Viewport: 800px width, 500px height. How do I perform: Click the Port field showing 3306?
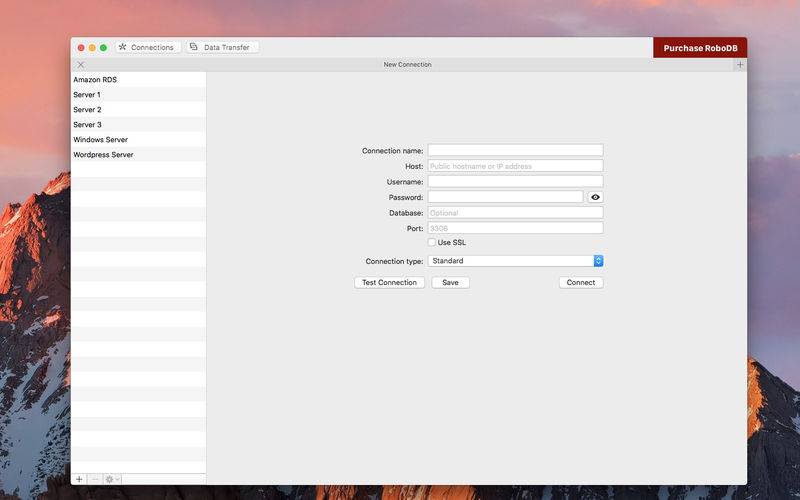point(515,228)
